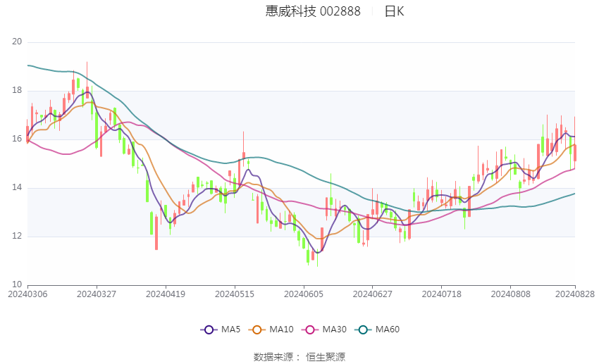Toggle the MA30 legend series
The width and height of the screenshot is (599, 364).
(324, 330)
